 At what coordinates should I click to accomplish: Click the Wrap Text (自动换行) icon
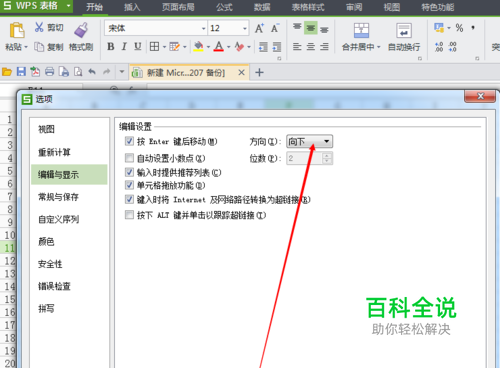404,30
